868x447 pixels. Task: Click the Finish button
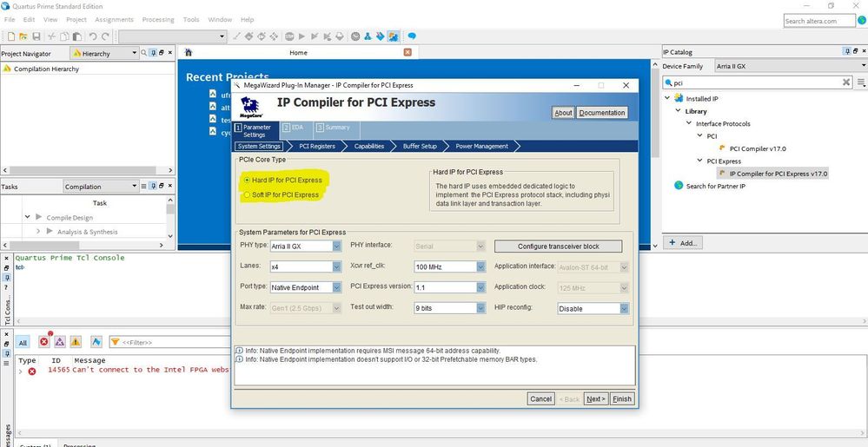click(621, 399)
